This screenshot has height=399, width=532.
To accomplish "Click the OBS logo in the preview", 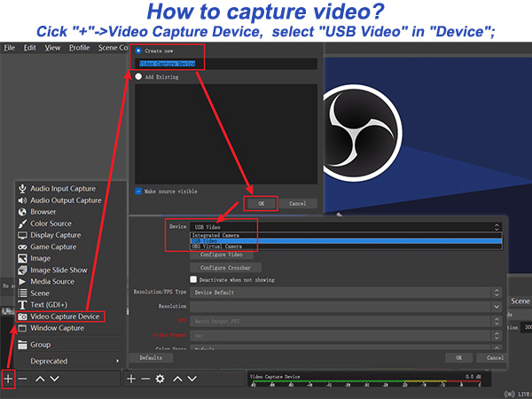I will point(361,133).
